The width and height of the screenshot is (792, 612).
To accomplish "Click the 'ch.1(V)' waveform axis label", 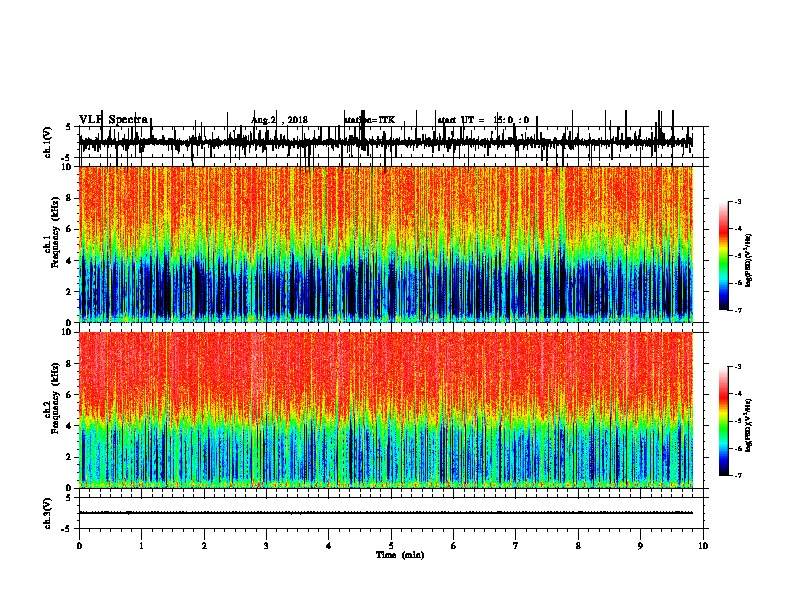I will [x=47, y=142].
